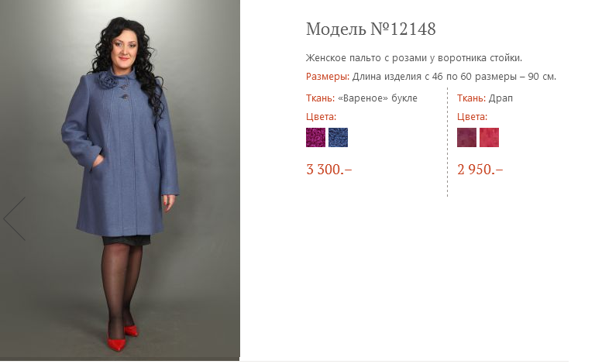
Task: Open the blue coat product photo
Action: coord(120,180)
